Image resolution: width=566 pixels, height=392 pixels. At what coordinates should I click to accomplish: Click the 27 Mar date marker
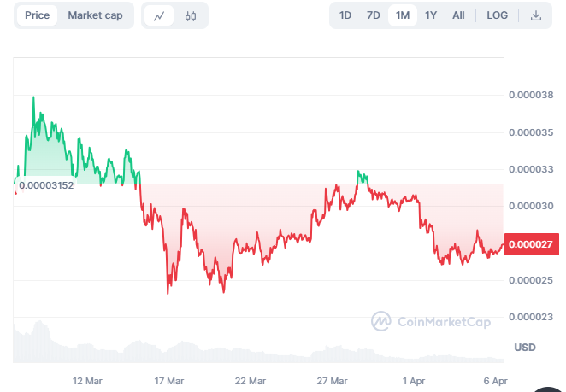click(332, 381)
